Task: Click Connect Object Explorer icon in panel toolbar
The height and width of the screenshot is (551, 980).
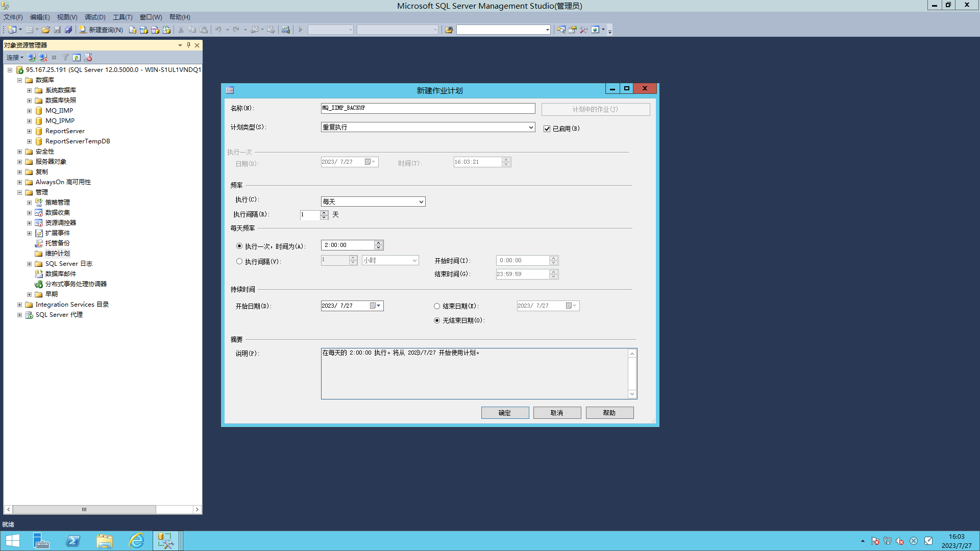Action: click(x=32, y=58)
